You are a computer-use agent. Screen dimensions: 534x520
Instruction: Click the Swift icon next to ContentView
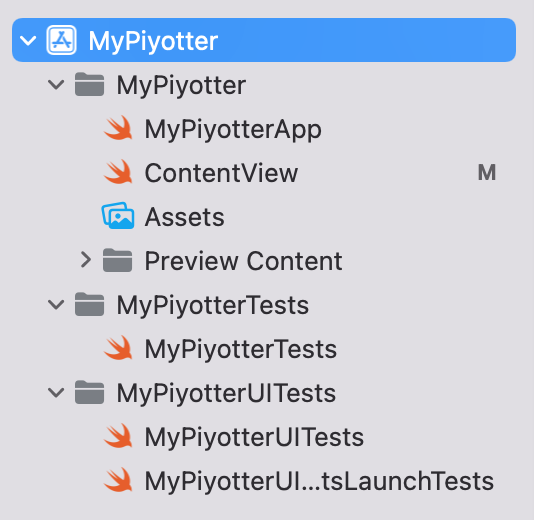coord(118,172)
